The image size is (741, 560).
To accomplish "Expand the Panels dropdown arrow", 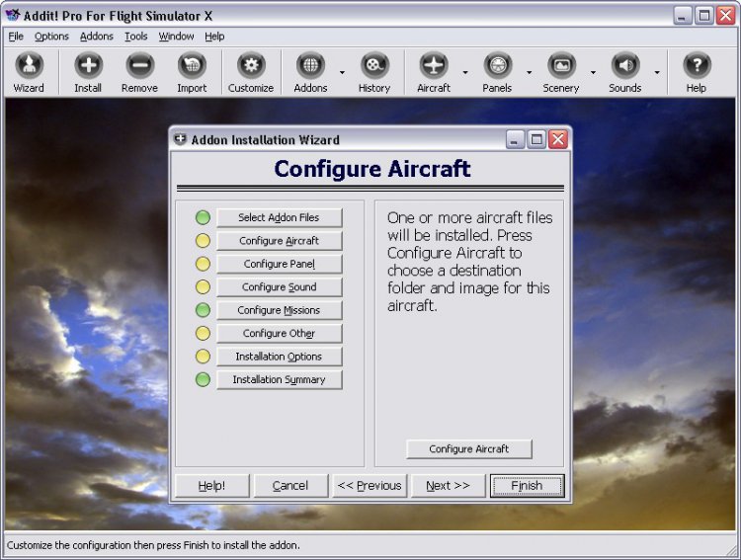I will 529,72.
